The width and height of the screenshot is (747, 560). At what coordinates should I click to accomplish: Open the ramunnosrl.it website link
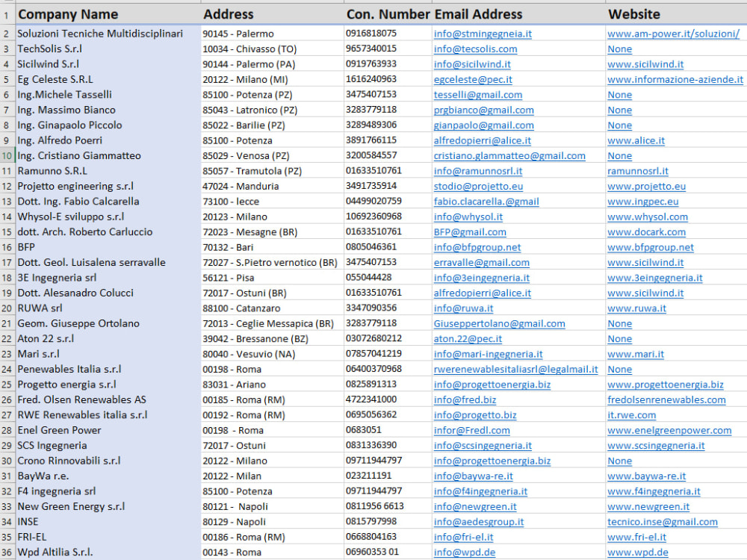637,171
